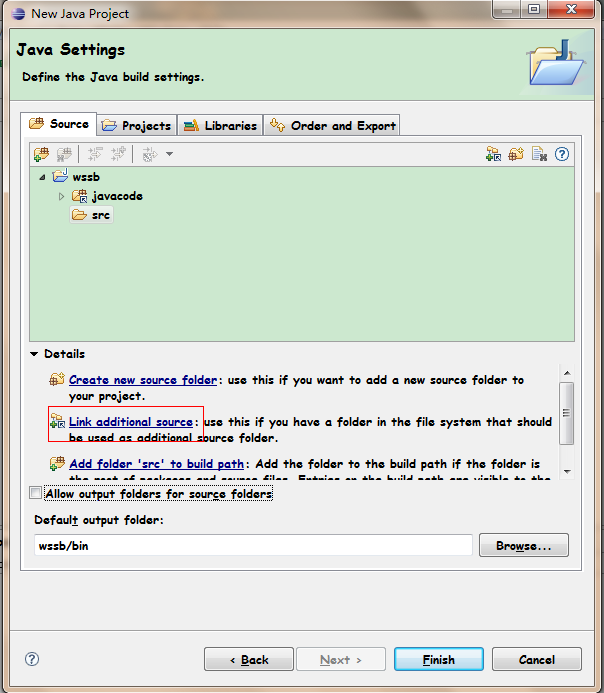Click the New source folder toolbar icon
Image resolution: width=604 pixels, height=693 pixels.
[x=516, y=154]
